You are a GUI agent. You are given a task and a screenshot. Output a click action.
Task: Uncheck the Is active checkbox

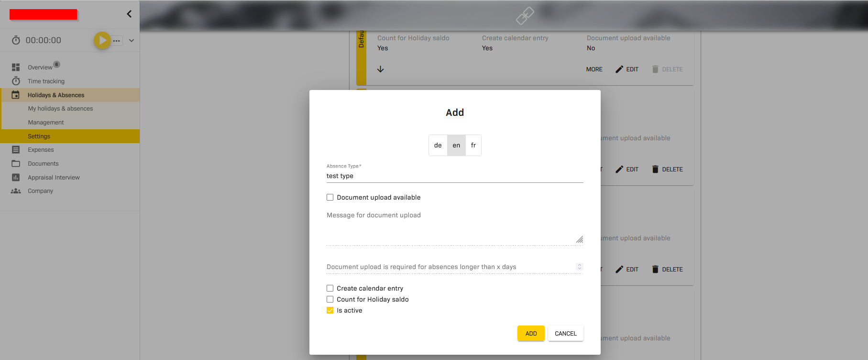pos(330,310)
